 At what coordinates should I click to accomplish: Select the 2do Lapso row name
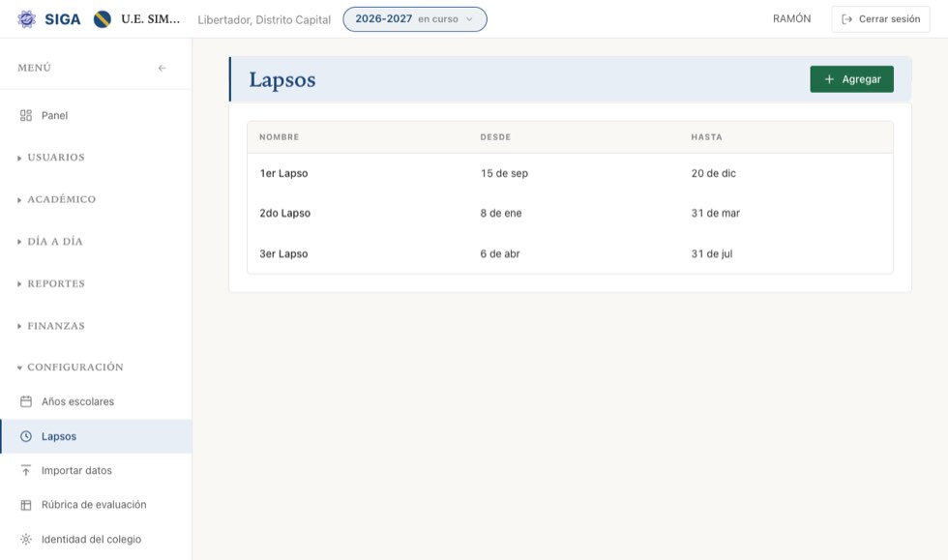pos(285,214)
